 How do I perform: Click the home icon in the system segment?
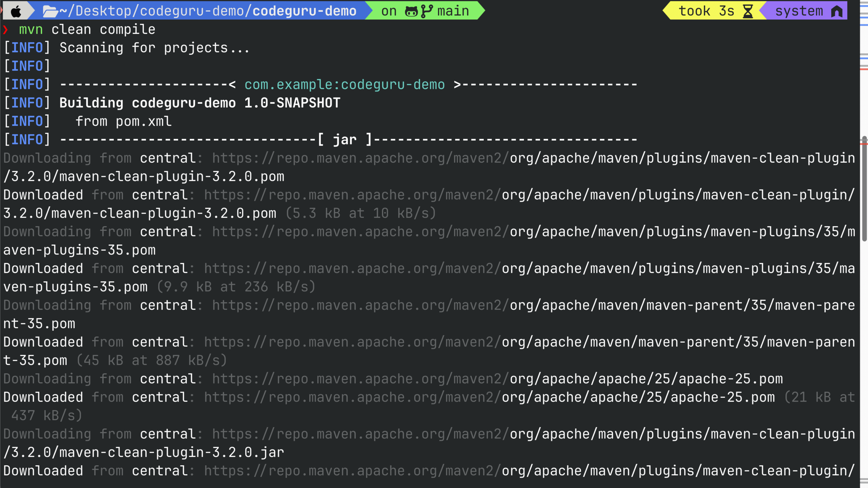[x=837, y=11]
